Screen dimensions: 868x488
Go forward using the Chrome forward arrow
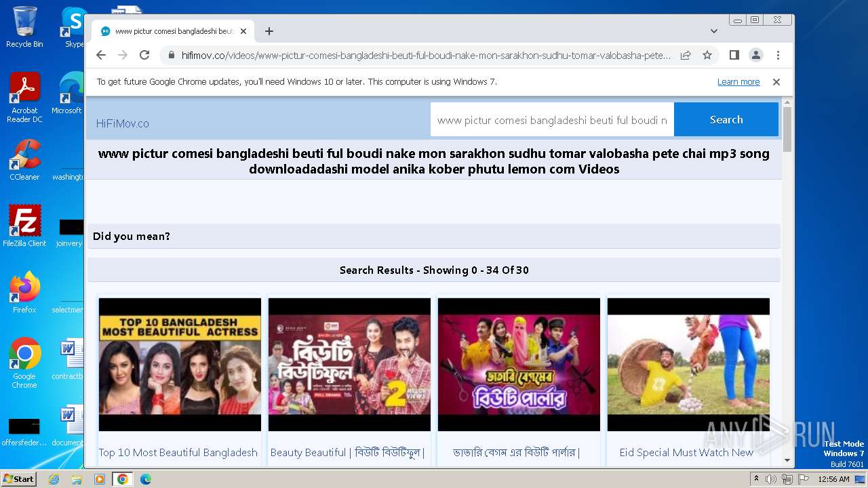tap(123, 55)
